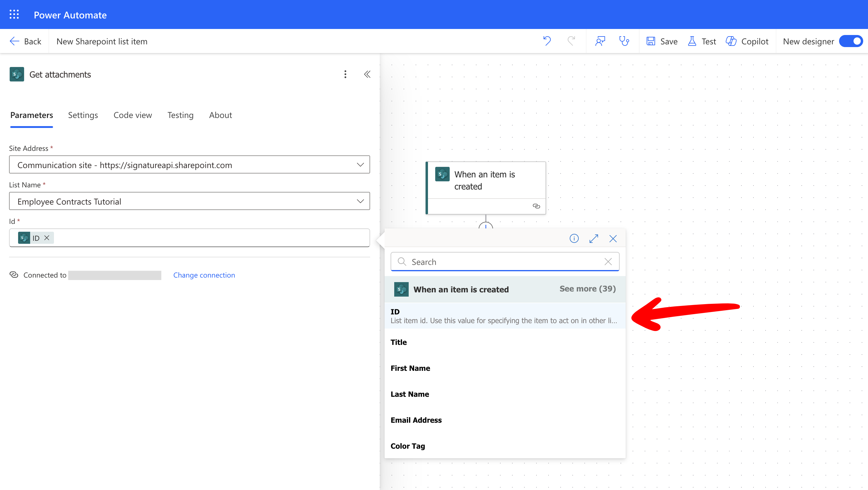The image size is (868, 490).
Task: Click See more (39) dynamic fields
Action: coord(587,289)
